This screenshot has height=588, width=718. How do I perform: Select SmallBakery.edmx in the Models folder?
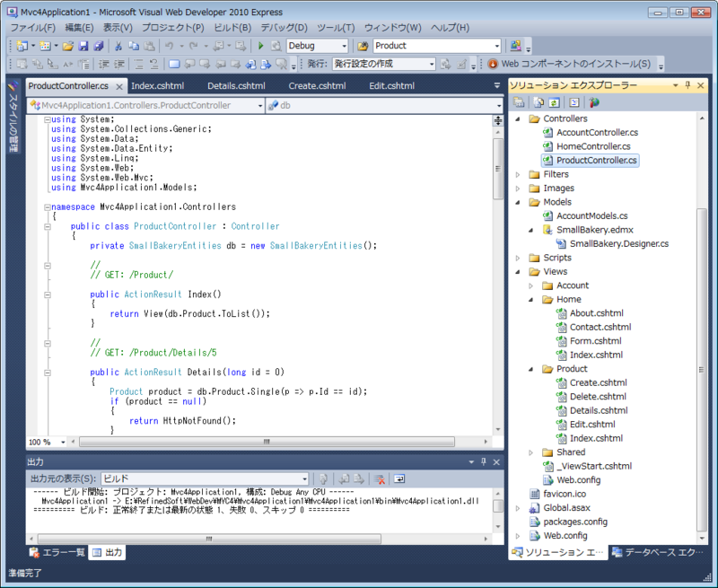point(595,230)
